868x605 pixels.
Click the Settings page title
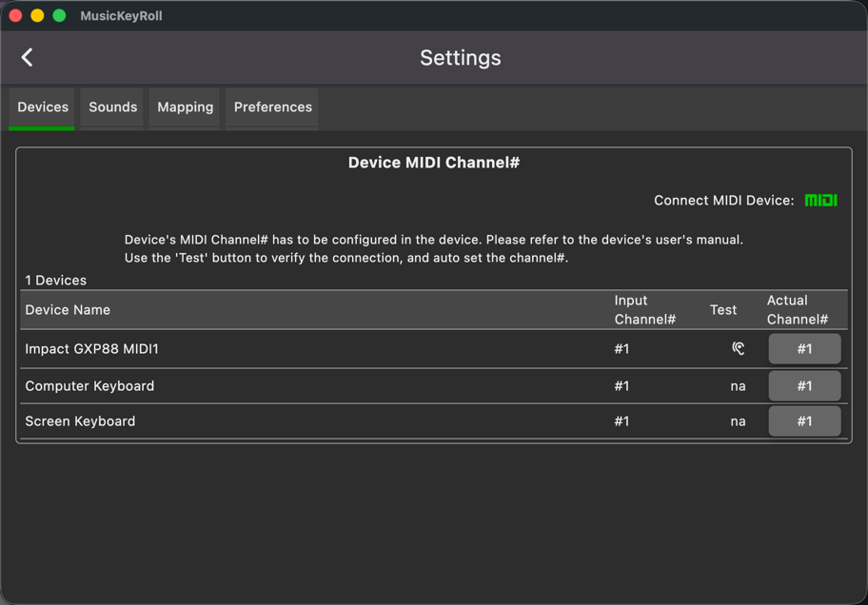(x=460, y=58)
